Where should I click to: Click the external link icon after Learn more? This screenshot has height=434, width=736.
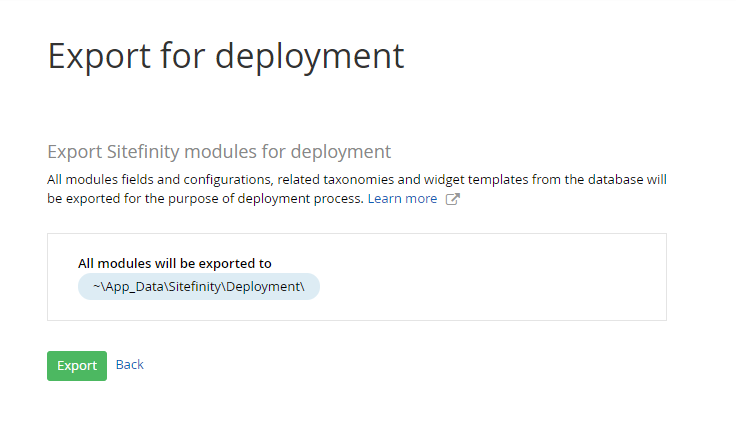[x=452, y=199]
